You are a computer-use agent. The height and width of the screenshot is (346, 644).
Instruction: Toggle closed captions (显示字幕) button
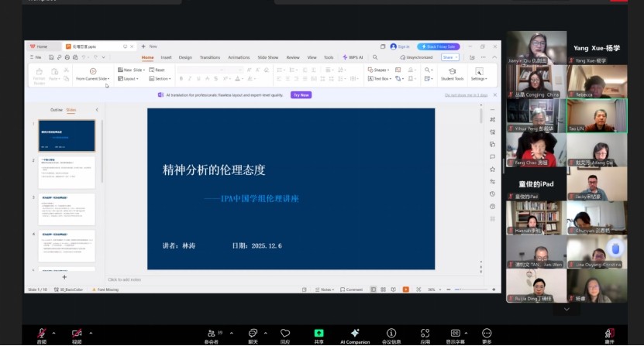click(455, 333)
